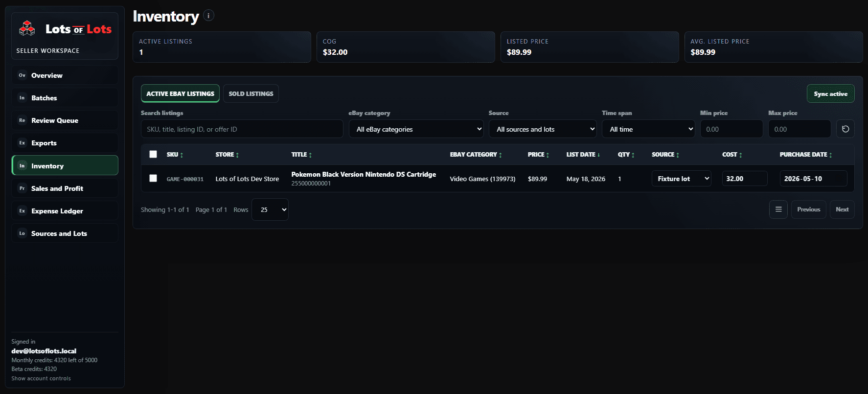This screenshot has width=868, height=394.
Task: Click the Listed Price $89.99 stat card
Action: click(590, 47)
